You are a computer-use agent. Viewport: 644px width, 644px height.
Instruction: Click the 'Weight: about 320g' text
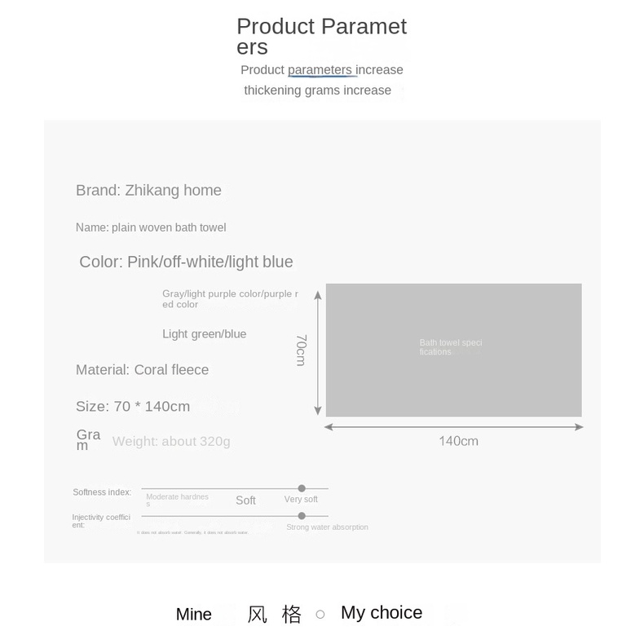click(x=171, y=441)
